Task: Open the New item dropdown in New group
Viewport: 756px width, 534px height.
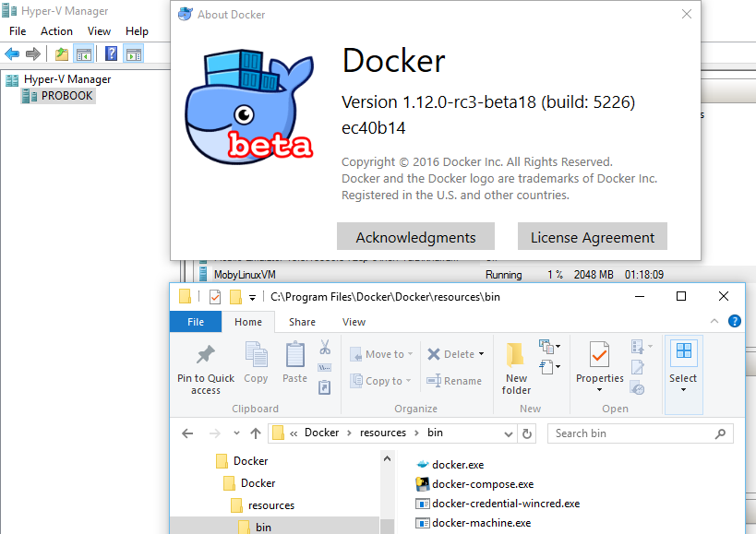Action: (x=549, y=346)
